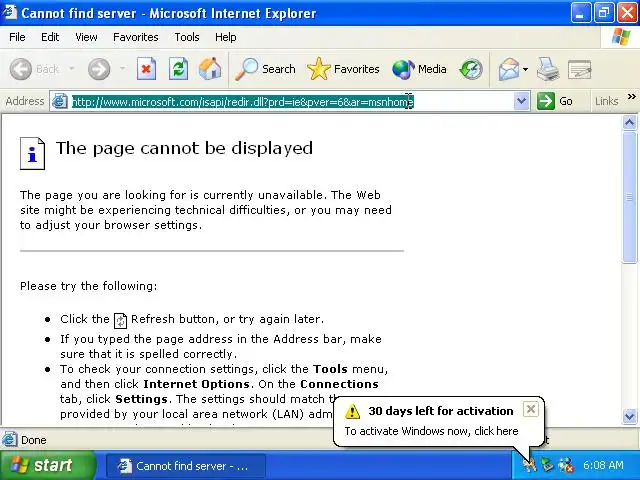Screen dimensions: 640x480
Task: Click inside the Address bar URL field
Action: coord(290,101)
